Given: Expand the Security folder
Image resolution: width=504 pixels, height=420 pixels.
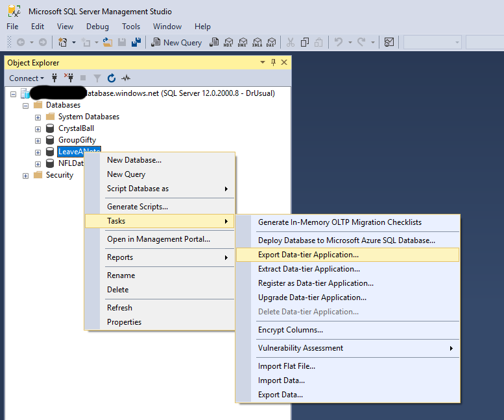Looking at the screenshot, I should click(25, 176).
